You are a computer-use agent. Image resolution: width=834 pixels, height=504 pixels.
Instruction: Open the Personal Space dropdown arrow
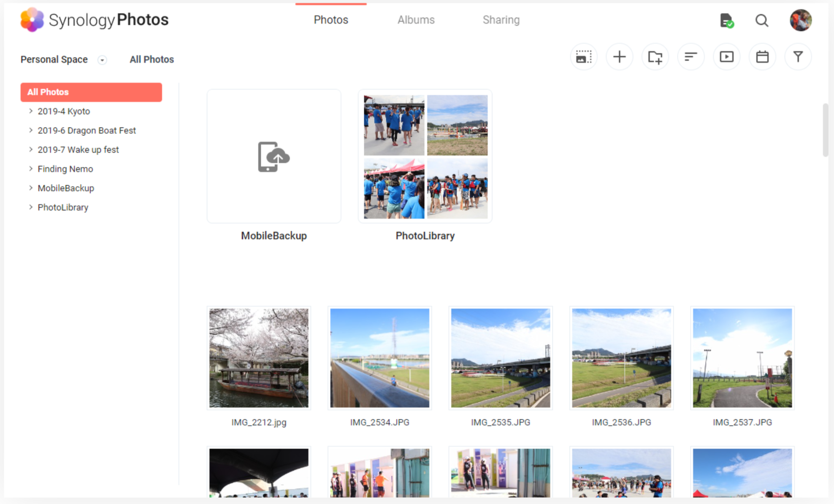(102, 60)
